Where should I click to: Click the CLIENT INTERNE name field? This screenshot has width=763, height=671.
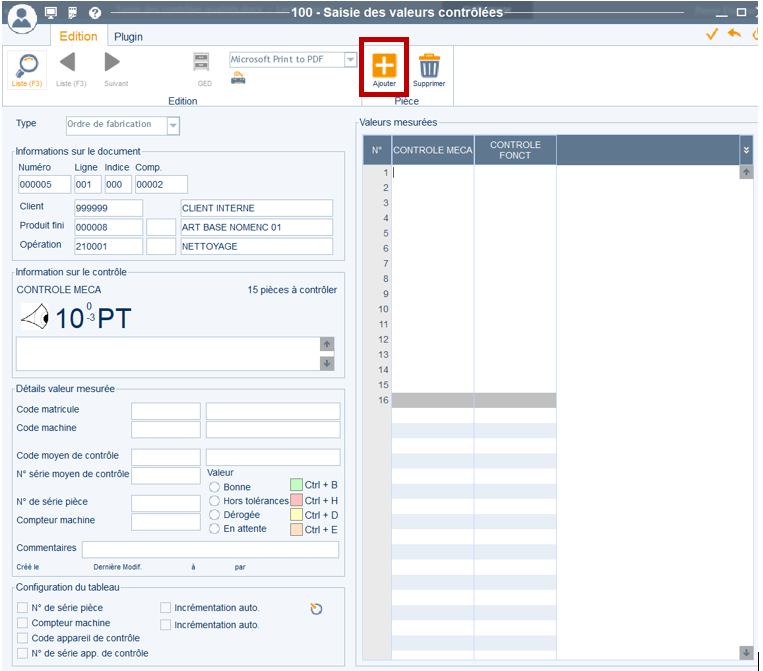click(x=257, y=208)
